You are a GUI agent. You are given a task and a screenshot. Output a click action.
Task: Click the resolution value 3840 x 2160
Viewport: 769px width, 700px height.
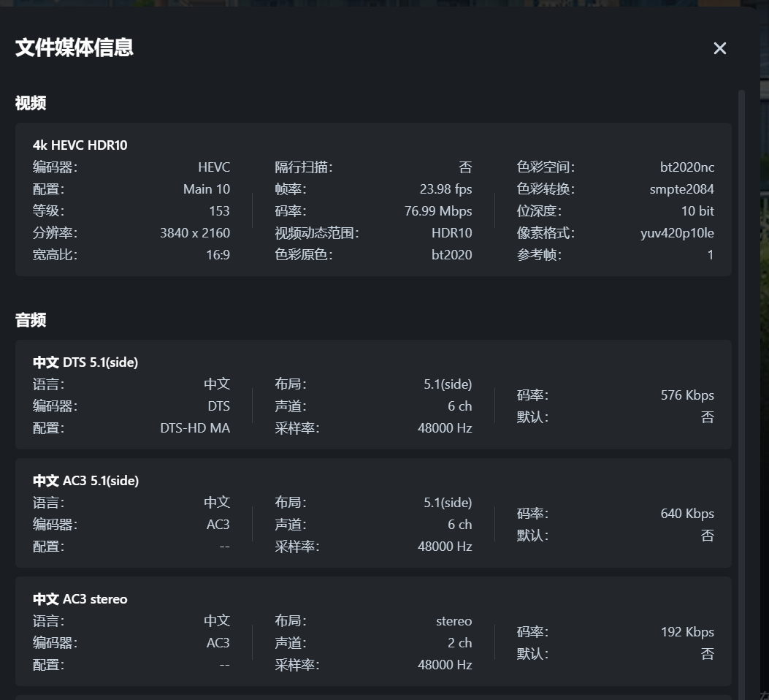[x=195, y=233]
